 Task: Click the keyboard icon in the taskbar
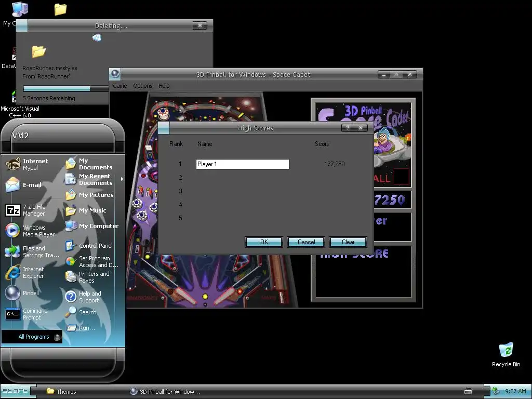click(x=468, y=391)
